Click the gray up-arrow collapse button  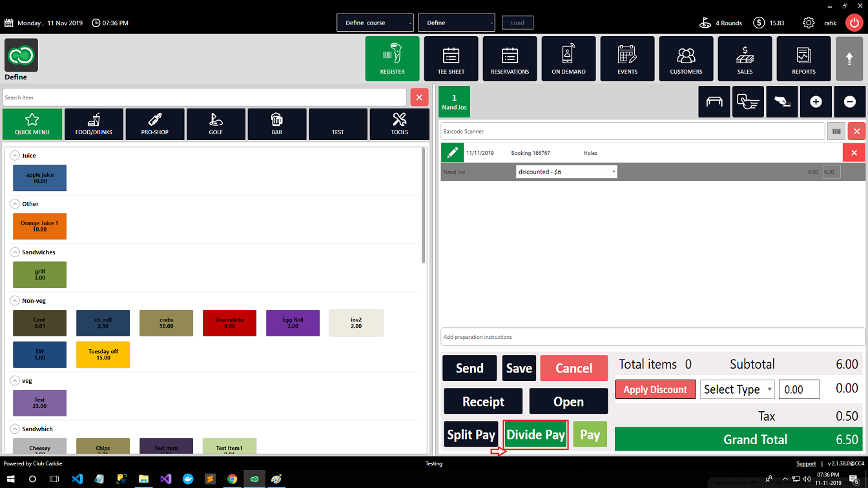coord(849,59)
